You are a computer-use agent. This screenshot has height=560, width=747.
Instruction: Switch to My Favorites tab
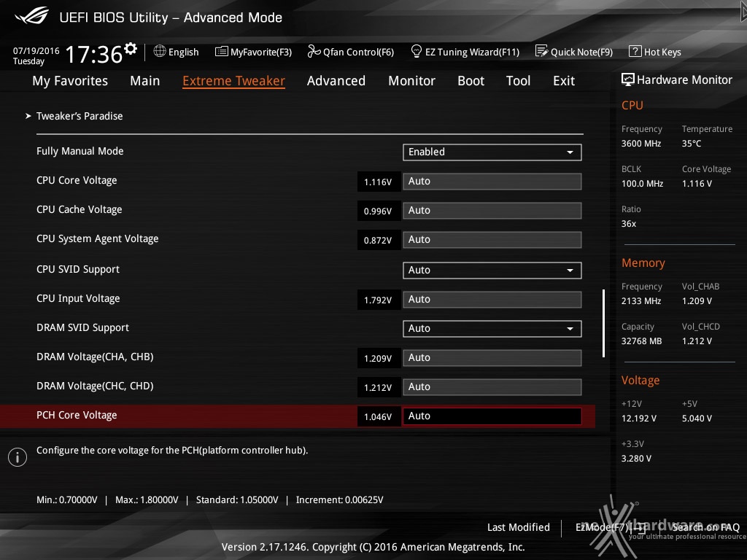coord(70,81)
